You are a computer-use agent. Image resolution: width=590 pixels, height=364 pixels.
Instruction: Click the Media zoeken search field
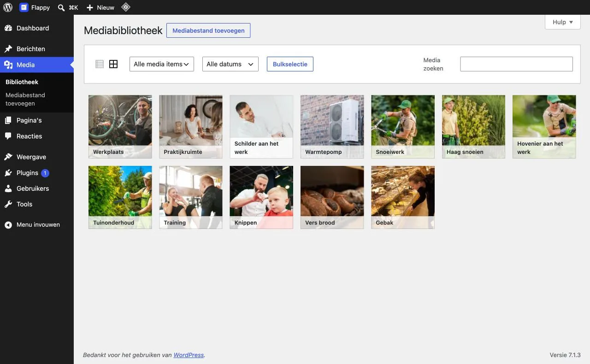point(516,64)
